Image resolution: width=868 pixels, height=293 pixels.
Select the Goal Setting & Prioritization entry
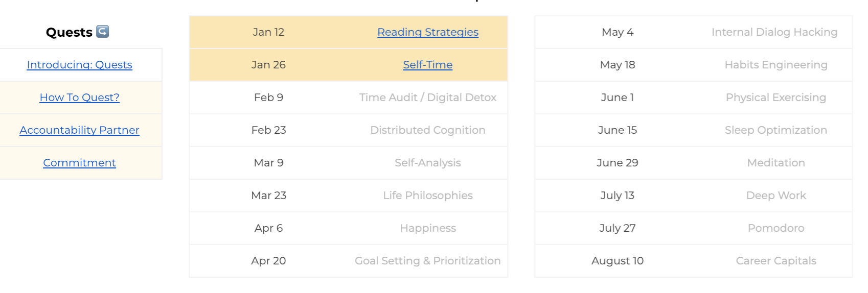coord(427,261)
